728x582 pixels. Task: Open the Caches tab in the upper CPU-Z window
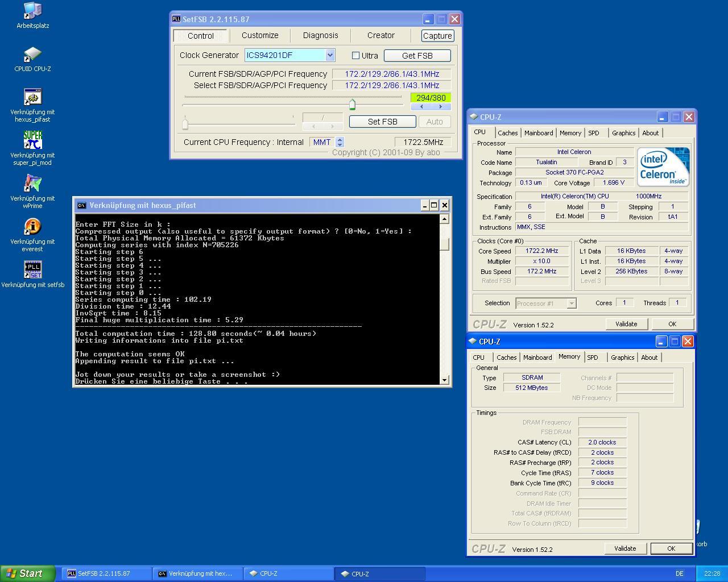507,133
